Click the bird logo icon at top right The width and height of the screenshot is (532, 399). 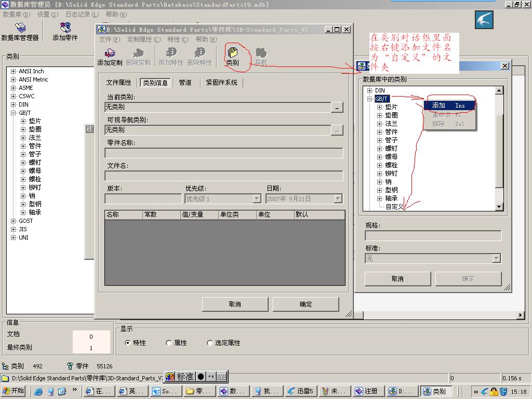(x=484, y=20)
